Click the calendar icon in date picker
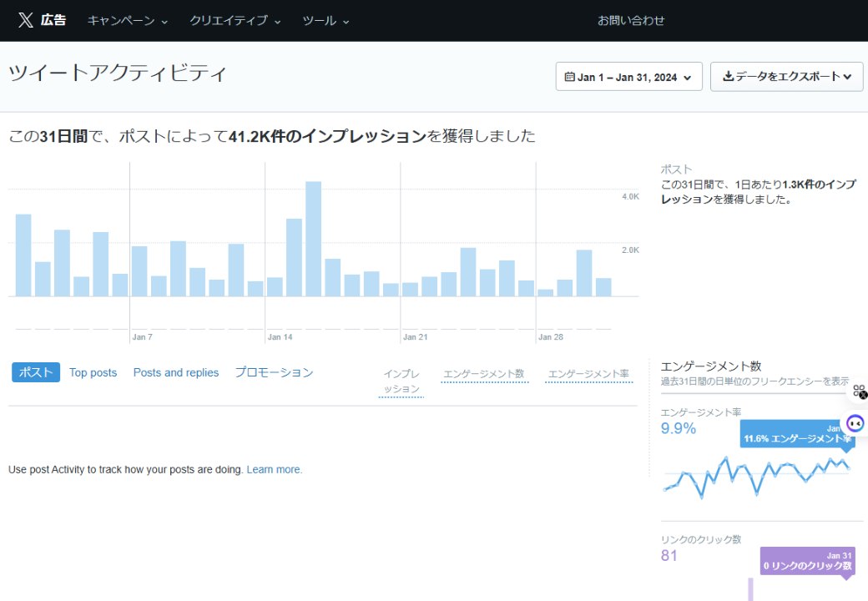 [x=570, y=77]
